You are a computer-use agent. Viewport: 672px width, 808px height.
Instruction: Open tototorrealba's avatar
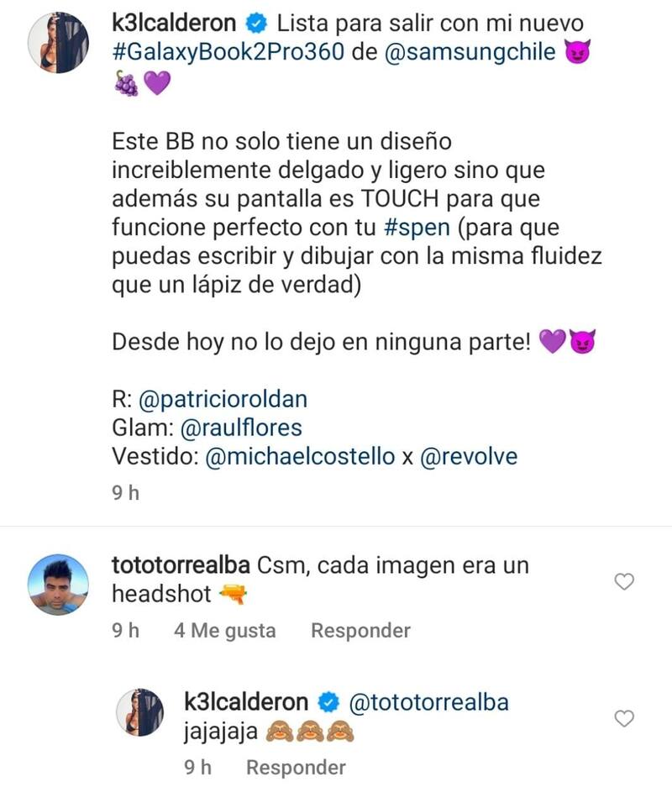[59, 585]
